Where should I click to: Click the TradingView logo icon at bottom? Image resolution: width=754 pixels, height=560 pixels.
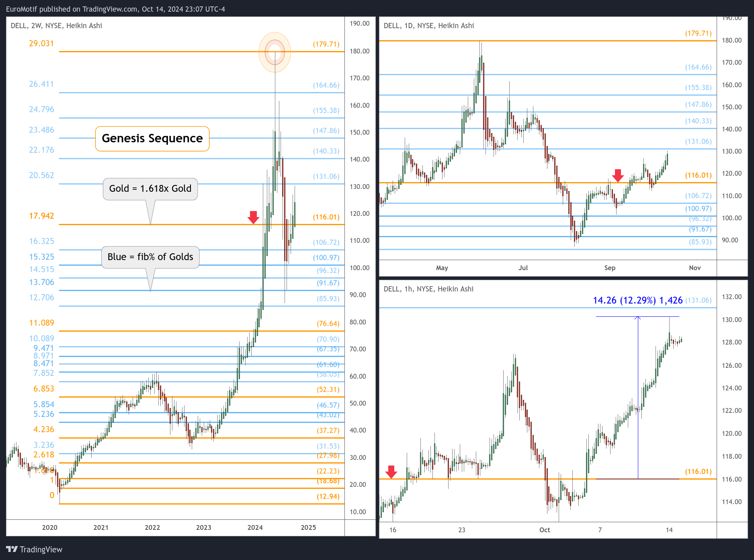[12, 549]
